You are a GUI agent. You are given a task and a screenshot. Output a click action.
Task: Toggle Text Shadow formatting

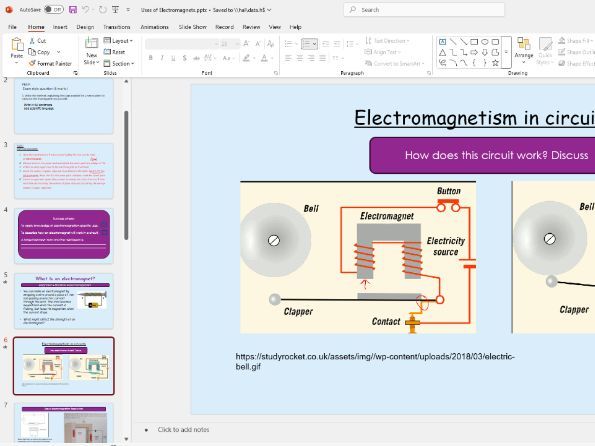click(x=184, y=58)
